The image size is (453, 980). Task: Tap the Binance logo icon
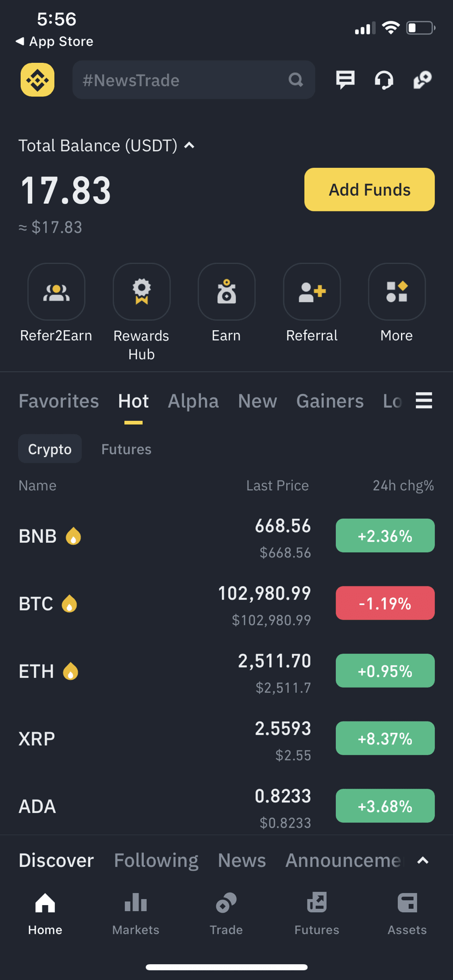click(37, 80)
